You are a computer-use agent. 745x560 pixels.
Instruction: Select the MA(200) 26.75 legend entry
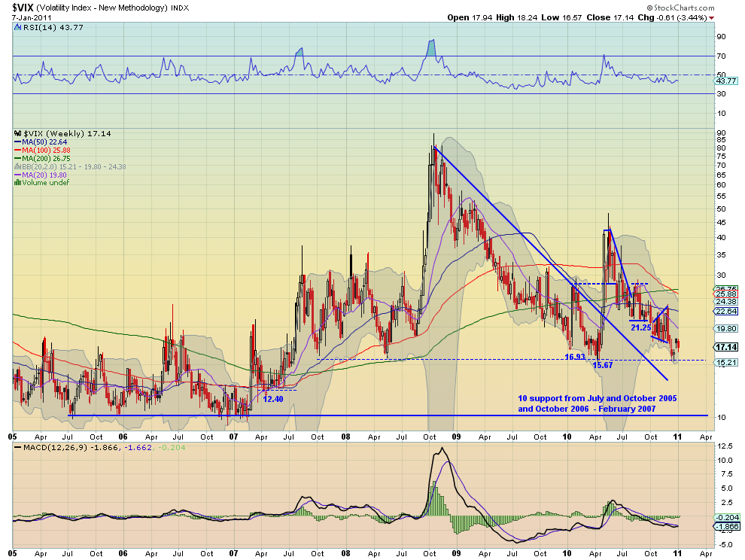point(42,158)
